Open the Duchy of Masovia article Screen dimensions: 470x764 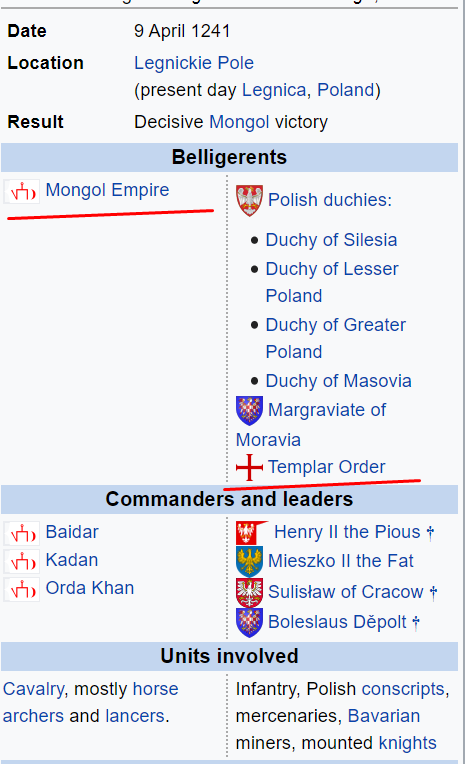point(338,381)
